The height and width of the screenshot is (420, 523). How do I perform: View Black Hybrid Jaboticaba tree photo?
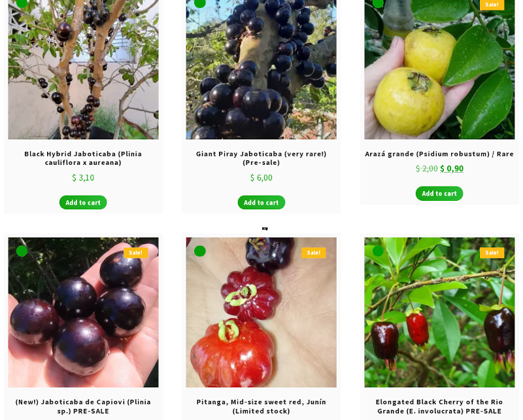[x=83, y=69]
